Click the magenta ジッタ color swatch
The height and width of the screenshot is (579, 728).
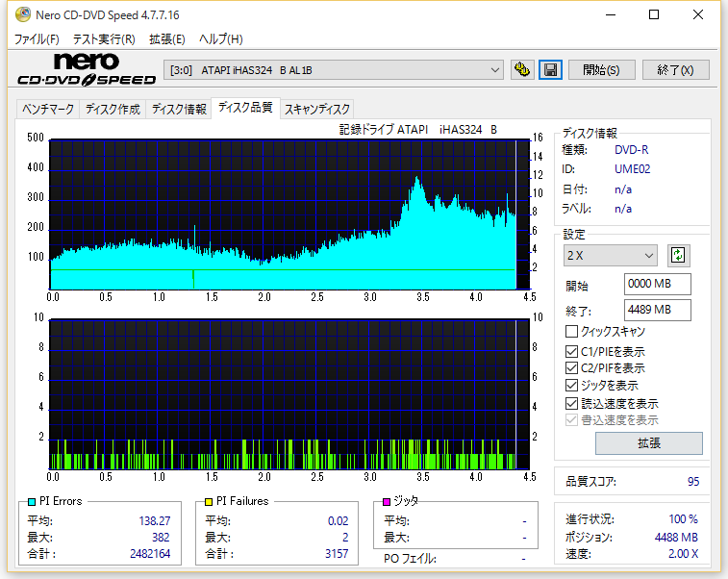click(x=387, y=501)
